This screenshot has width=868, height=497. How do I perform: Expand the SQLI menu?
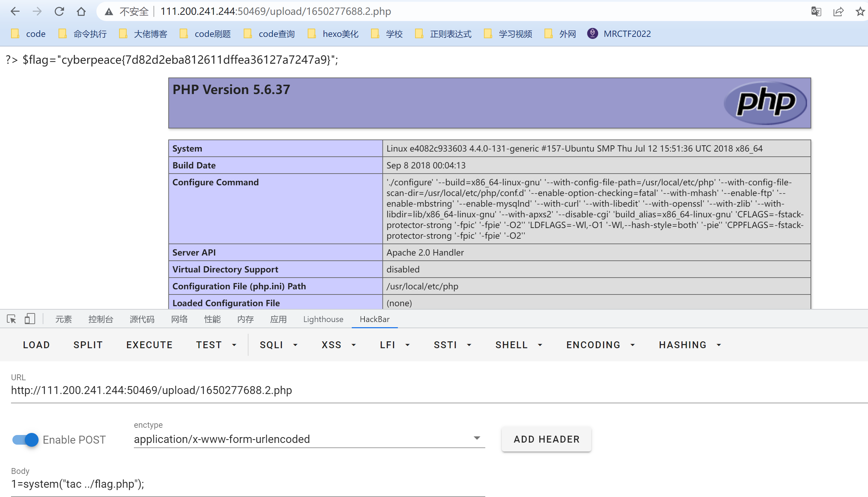pos(278,345)
